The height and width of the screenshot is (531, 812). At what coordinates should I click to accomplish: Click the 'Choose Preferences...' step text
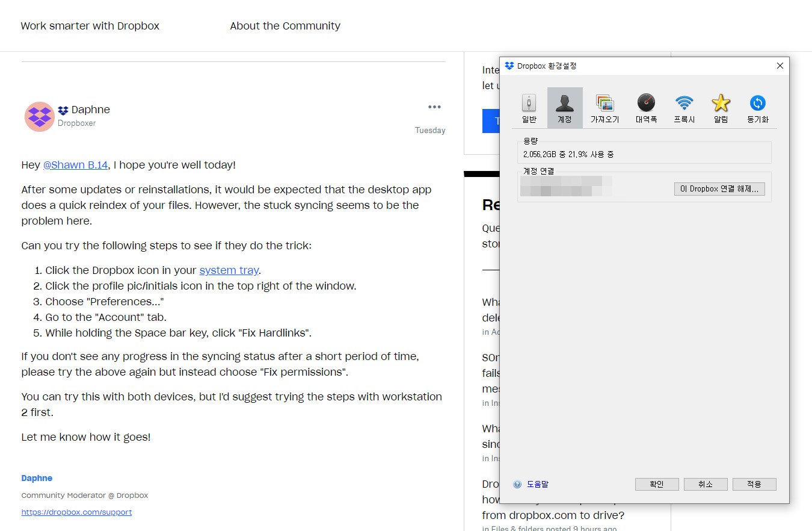105,302
